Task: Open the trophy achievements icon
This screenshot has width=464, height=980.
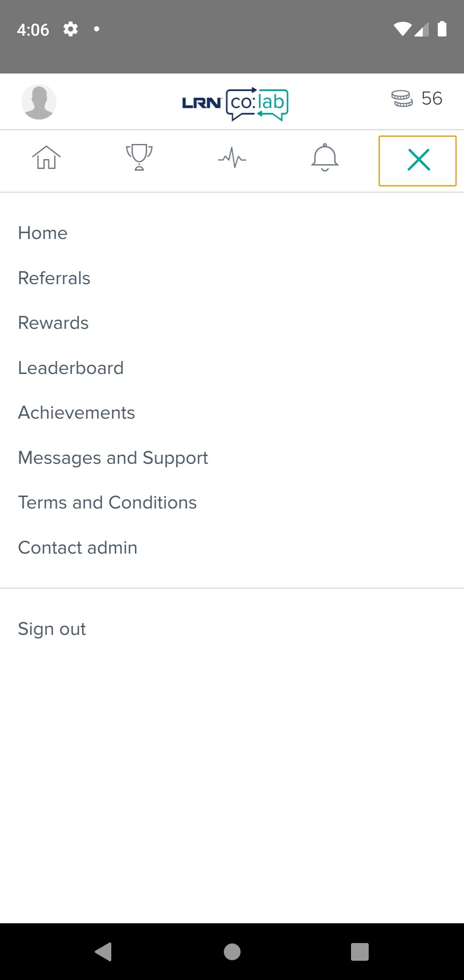Action: 139,158
